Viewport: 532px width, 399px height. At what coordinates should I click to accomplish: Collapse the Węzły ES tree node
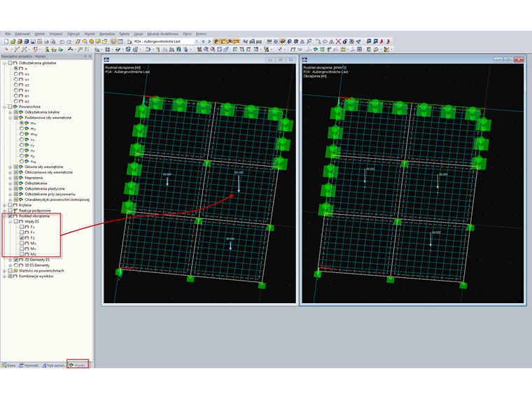point(10,222)
